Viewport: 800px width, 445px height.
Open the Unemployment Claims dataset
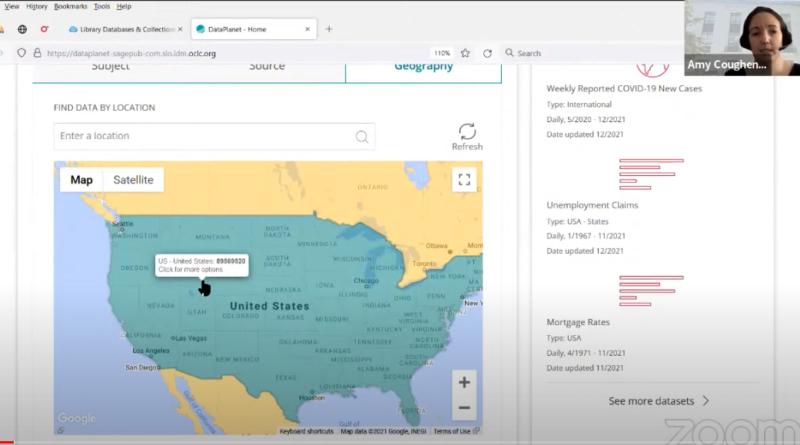(592, 205)
